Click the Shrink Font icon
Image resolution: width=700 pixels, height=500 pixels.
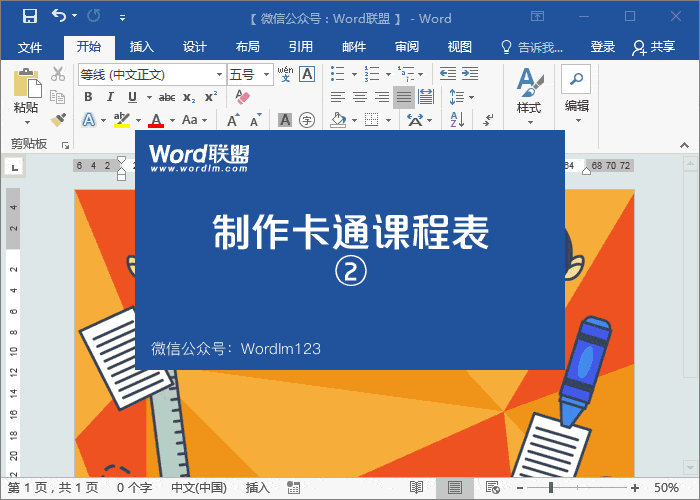[x=255, y=120]
